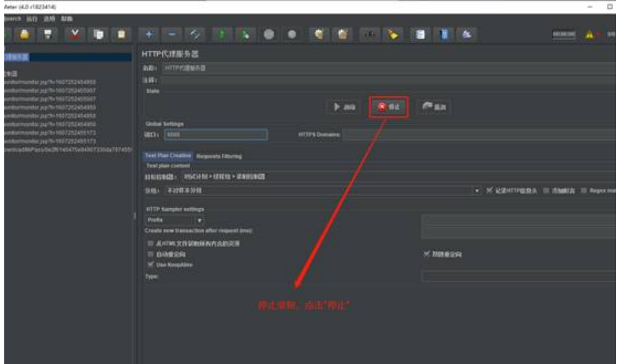Viewport: 618px width, 364px height.
Task: Click the Clear All results icon
Action: [343, 35]
